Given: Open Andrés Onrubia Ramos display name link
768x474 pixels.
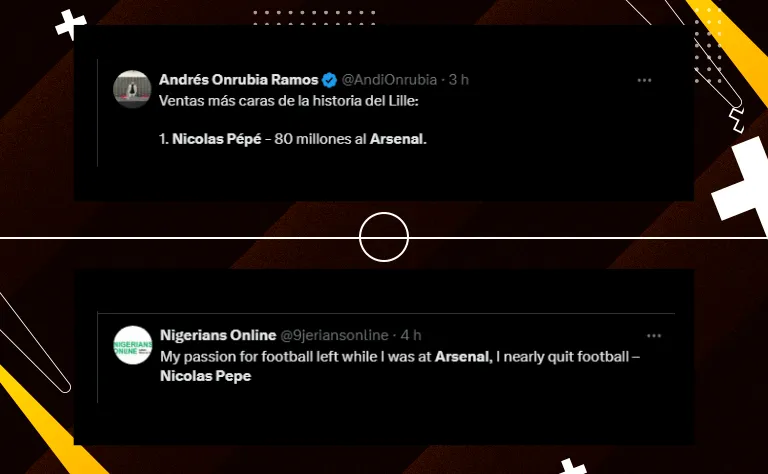Looking at the screenshot, I should [238, 80].
